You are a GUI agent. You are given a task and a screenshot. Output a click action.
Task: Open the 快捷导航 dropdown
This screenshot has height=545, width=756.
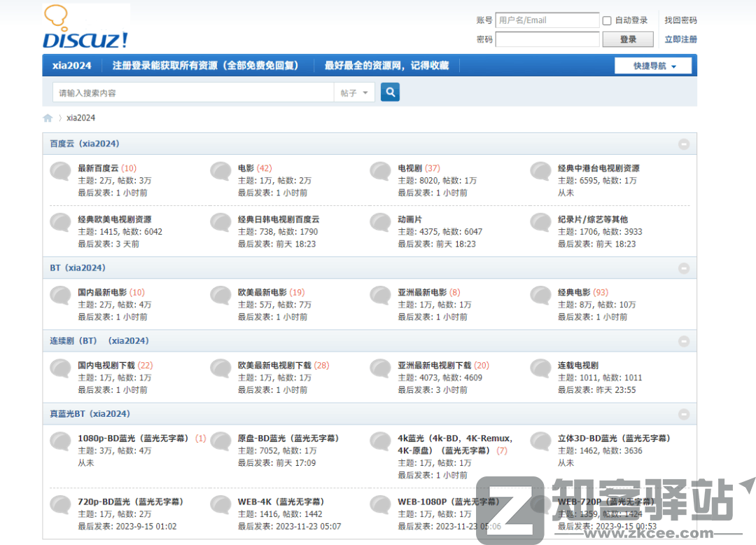652,65
